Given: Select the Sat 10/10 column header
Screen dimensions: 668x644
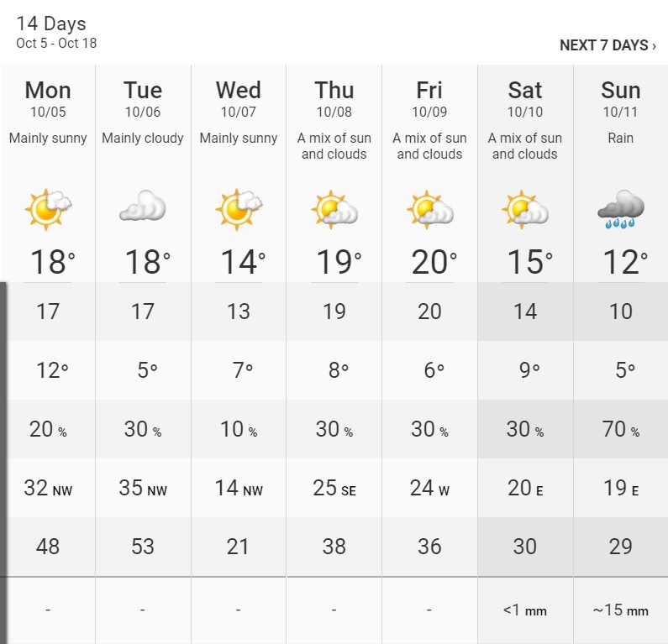Looking at the screenshot, I should tap(525, 97).
